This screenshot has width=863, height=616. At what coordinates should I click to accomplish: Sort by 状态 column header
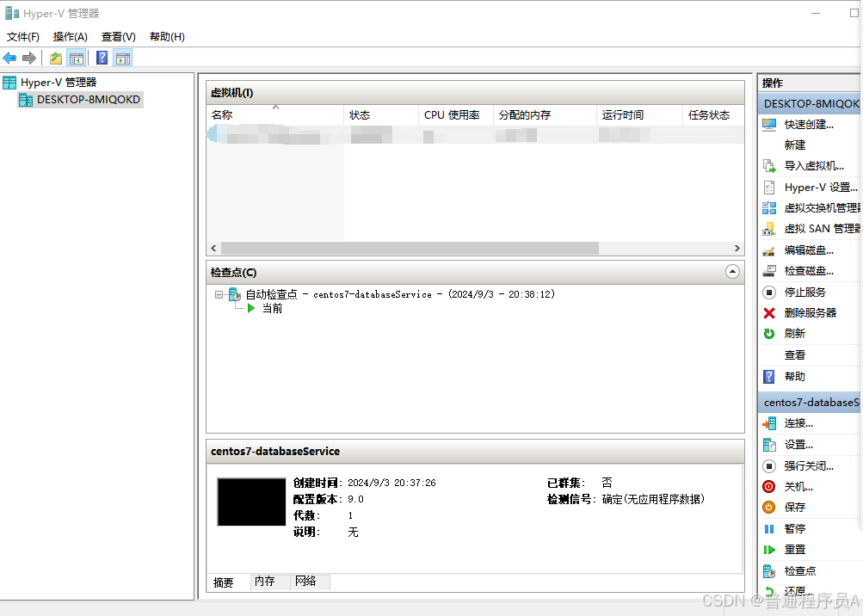coord(381,115)
